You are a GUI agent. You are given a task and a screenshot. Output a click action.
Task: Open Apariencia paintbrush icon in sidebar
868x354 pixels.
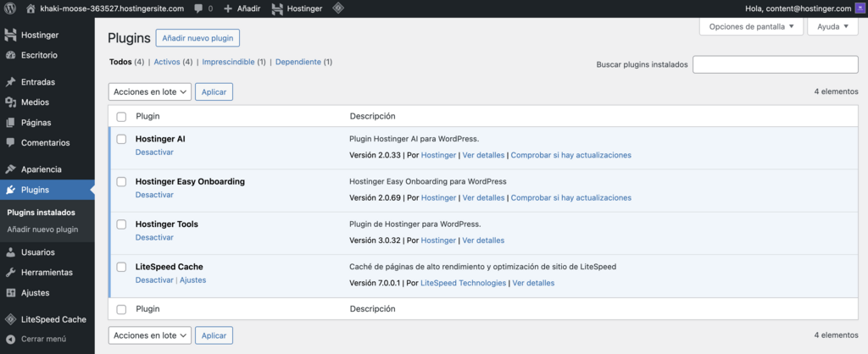(10, 169)
